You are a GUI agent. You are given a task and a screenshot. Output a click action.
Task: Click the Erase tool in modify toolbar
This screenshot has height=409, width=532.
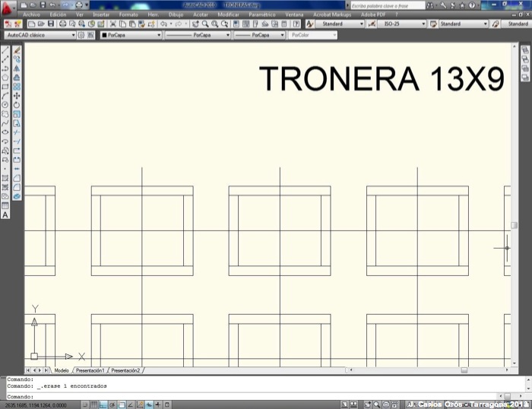(17, 50)
